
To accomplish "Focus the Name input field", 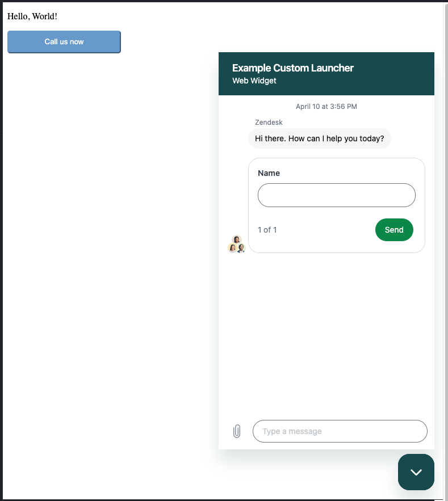I will point(336,195).
